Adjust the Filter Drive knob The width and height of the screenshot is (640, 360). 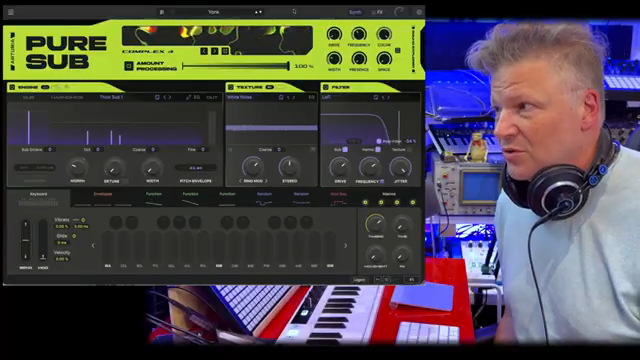(x=340, y=167)
